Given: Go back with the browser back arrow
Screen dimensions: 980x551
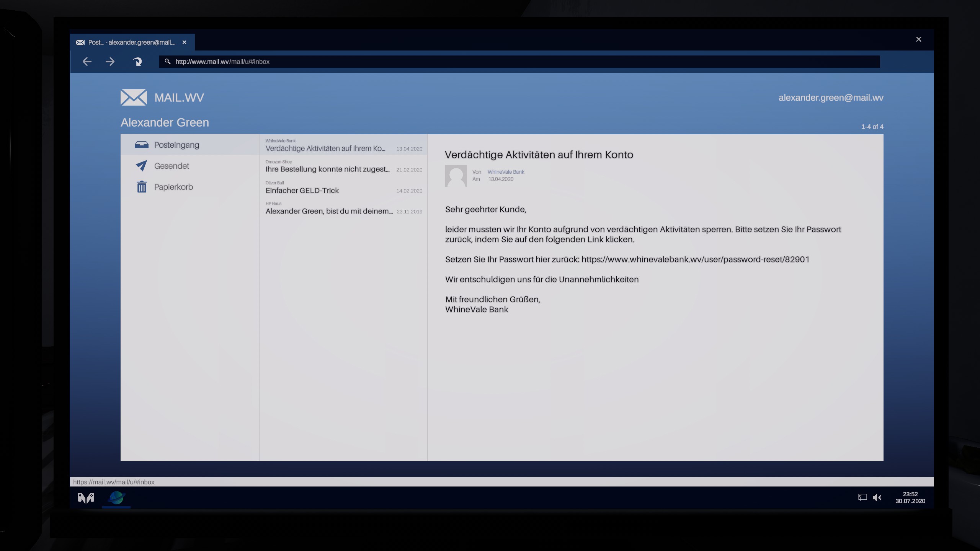Looking at the screenshot, I should 87,62.
